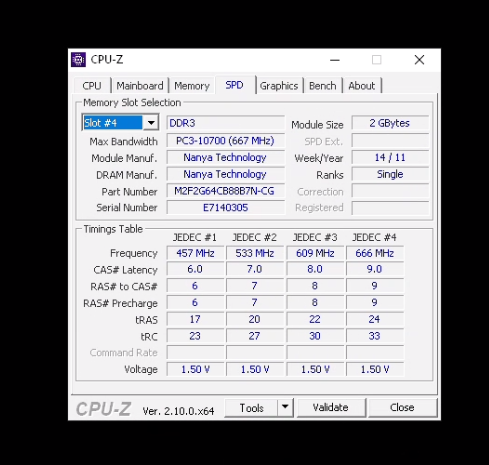Click the CPU-Z app icon in title bar
The height and width of the screenshot is (465, 489).
(78, 60)
